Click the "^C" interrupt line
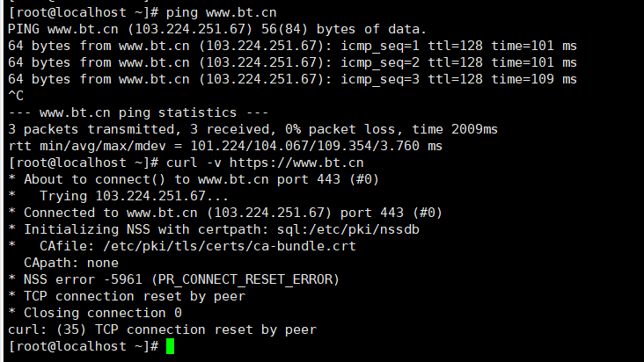Screen dimensions: 644x362 click(16, 96)
